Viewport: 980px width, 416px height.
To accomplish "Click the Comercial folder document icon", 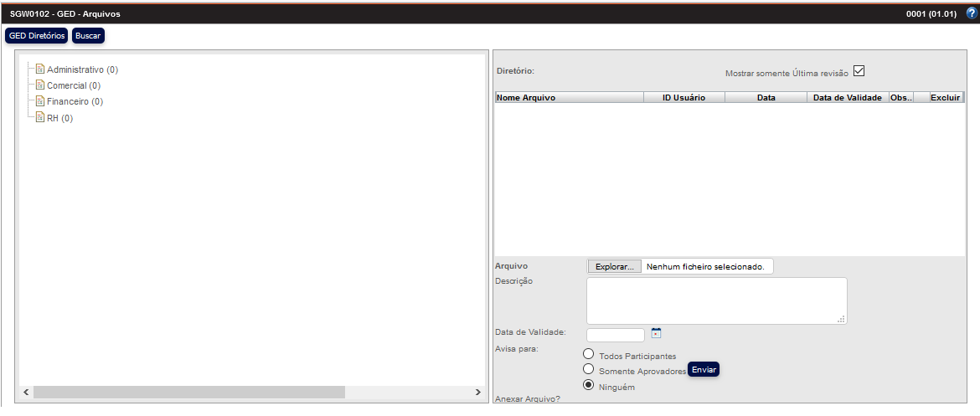I will tap(39, 85).
